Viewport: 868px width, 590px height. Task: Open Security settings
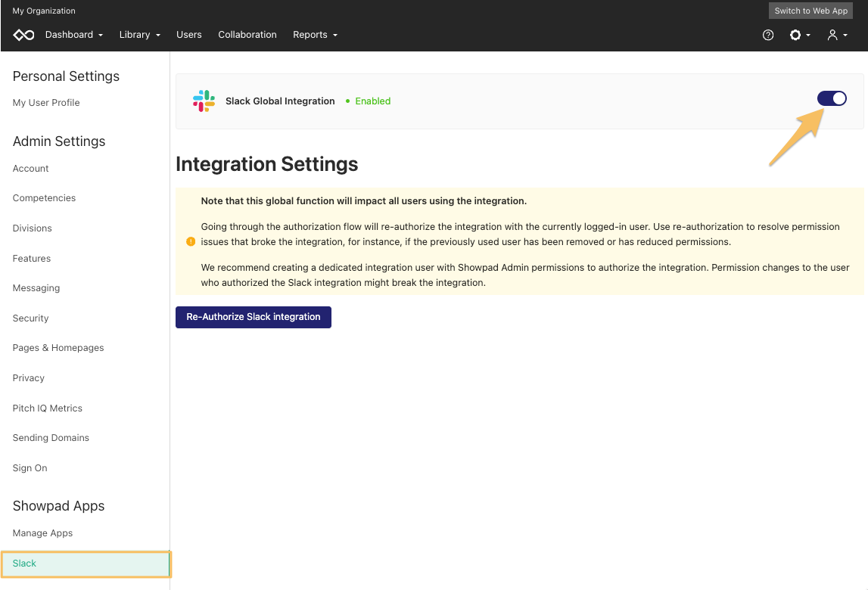(30, 318)
